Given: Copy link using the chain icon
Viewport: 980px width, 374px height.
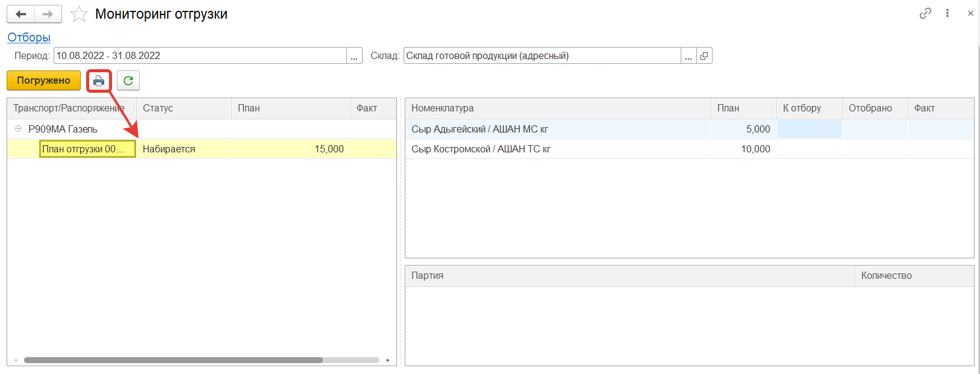Looking at the screenshot, I should pos(925,13).
